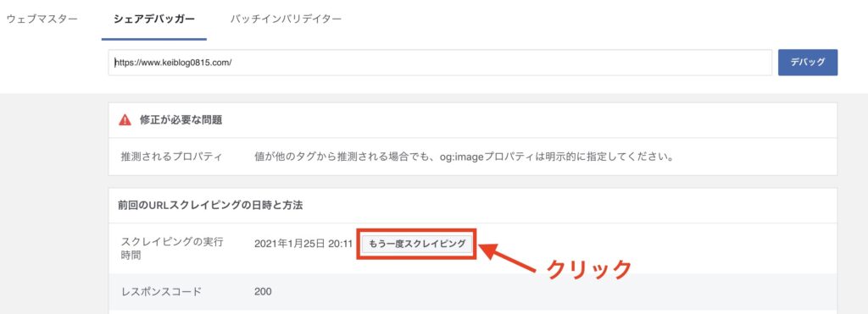Select the 推測されるプロパティ label

point(171,157)
